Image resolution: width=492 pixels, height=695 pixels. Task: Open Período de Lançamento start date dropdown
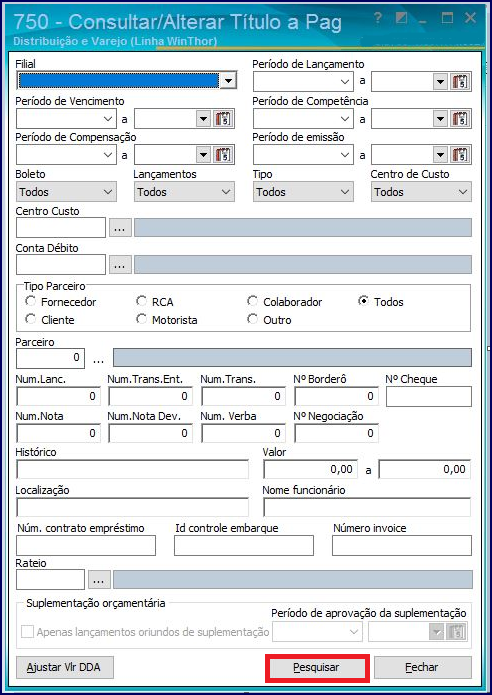pos(345,82)
